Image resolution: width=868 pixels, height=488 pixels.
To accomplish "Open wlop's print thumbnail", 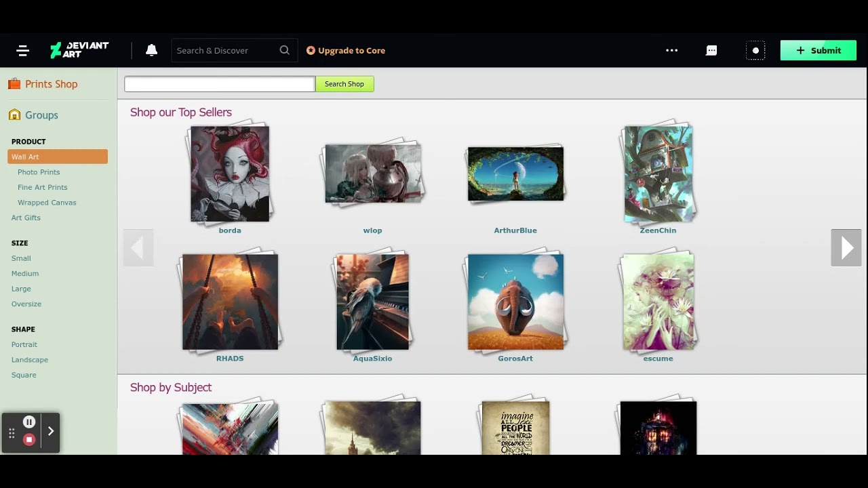I will coord(373,174).
